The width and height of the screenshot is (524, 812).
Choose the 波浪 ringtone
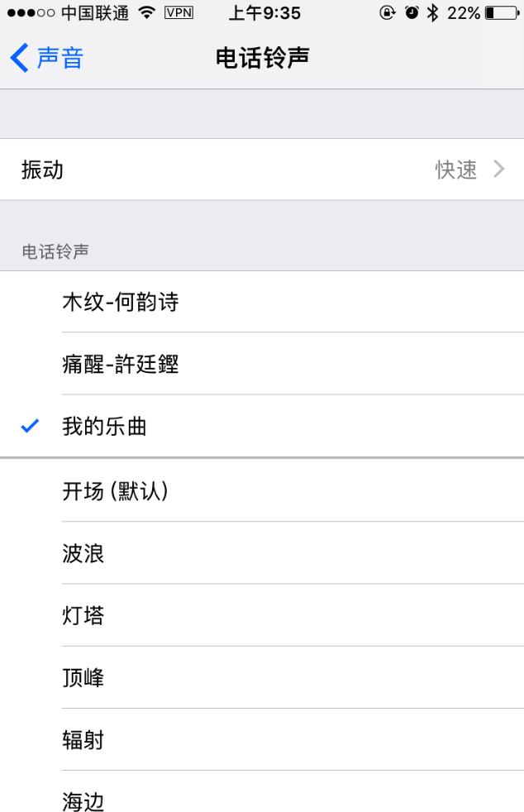(262, 552)
